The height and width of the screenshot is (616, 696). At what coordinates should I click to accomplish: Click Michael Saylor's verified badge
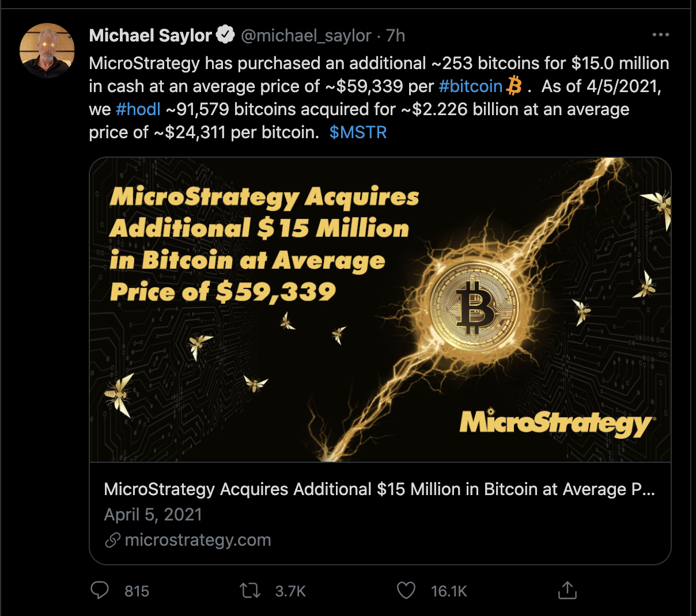226,33
